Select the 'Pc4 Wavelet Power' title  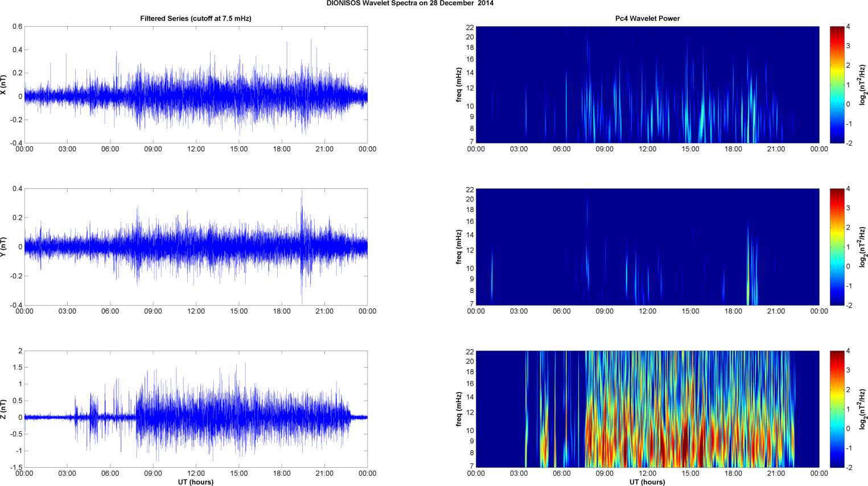pyautogui.click(x=647, y=18)
